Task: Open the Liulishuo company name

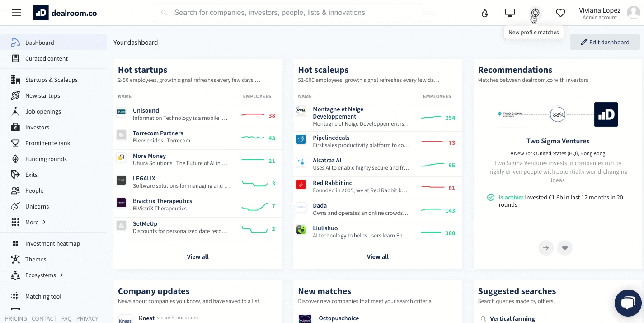Action: pos(325,228)
